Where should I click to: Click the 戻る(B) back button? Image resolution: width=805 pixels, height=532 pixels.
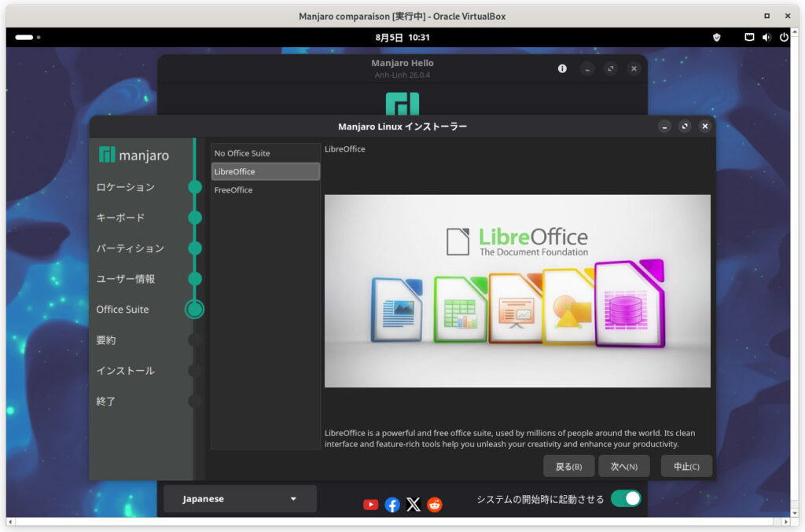tap(569, 466)
